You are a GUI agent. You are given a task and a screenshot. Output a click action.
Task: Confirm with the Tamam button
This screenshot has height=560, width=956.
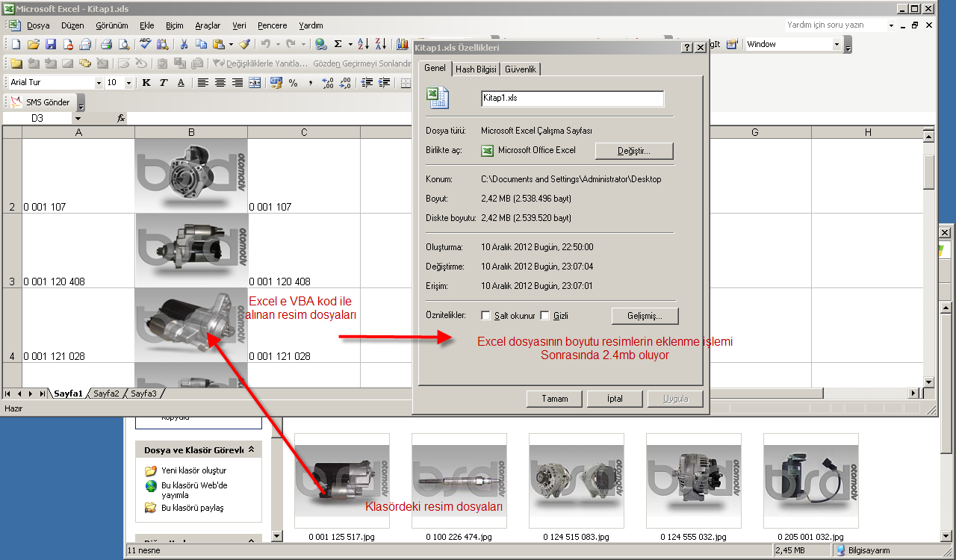(554, 399)
